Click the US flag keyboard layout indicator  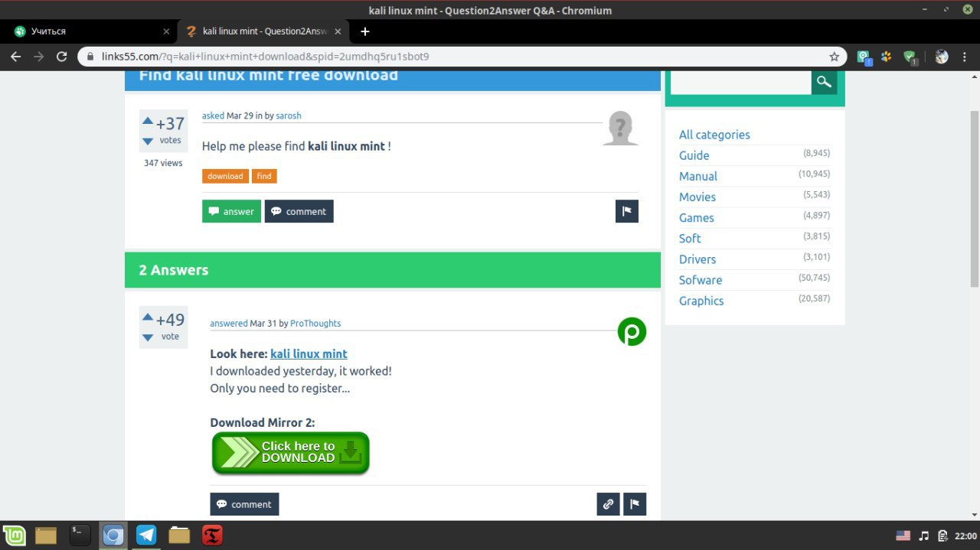coord(903,535)
